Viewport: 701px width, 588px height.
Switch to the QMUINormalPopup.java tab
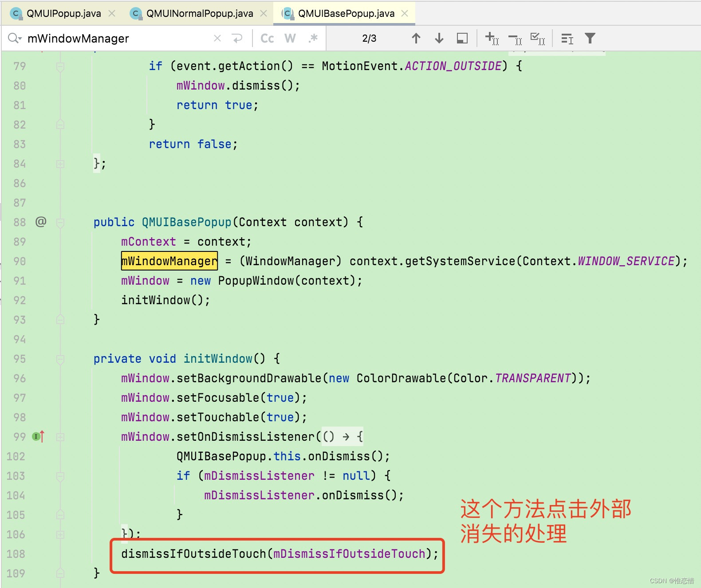[x=200, y=13]
